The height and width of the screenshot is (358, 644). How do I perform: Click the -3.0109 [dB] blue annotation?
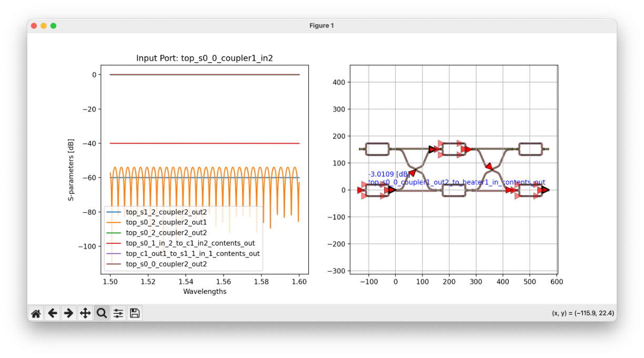tap(389, 174)
